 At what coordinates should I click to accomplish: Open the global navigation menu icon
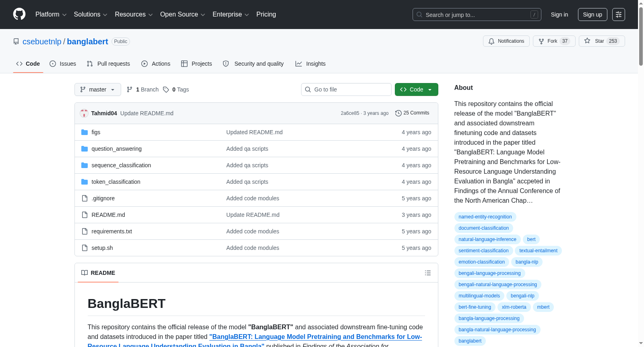tap(619, 15)
